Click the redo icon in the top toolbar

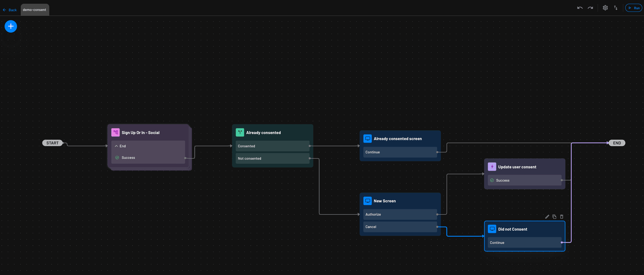pos(590,8)
